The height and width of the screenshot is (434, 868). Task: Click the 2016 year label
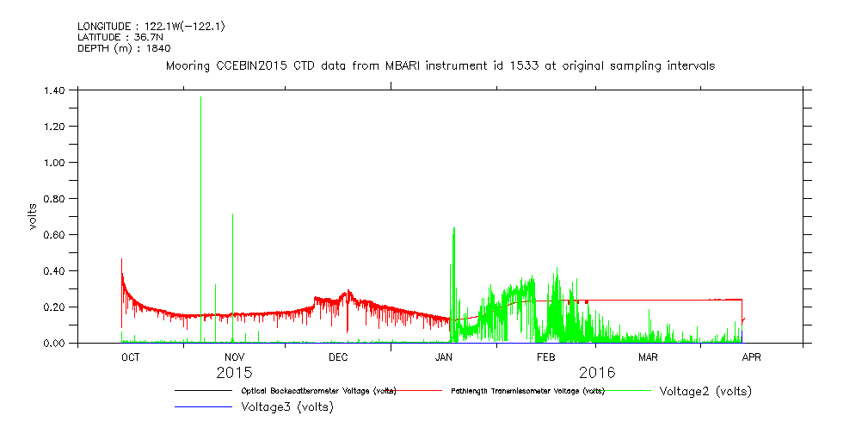[x=597, y=373]
